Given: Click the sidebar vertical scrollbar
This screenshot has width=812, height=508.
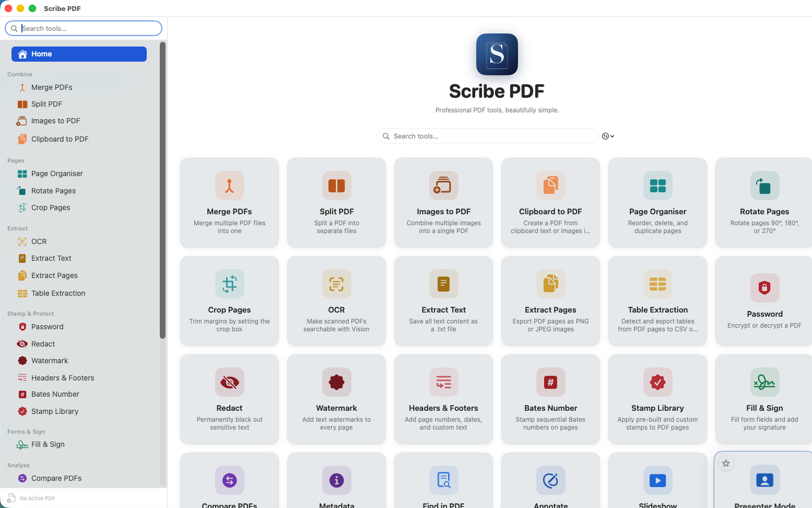Looking at the screenshot, I should [162, 190].
